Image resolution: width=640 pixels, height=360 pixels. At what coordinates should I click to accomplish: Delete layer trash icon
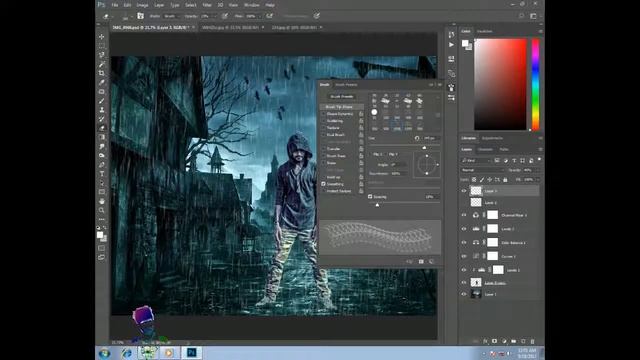coord(532,341)
